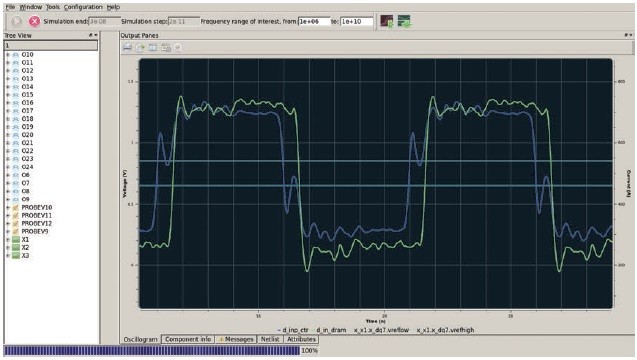The image size is (637, 360).
Task: Click the Output Panes panel float icon
Action: pos(626,35)
